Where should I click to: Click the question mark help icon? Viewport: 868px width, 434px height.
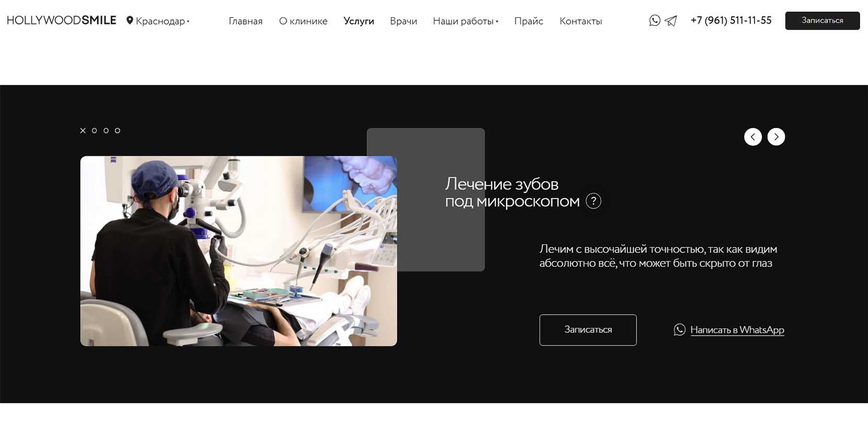pyautogui.click(x=593, y=201)
